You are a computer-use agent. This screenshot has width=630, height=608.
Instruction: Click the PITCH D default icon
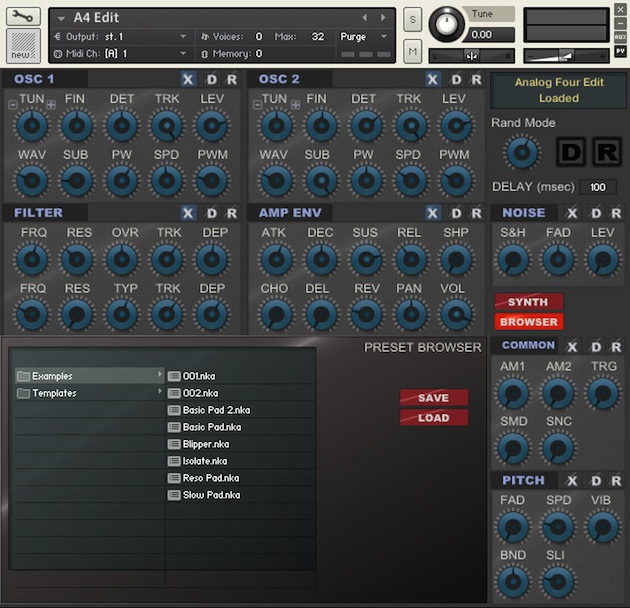pos(596,480)
